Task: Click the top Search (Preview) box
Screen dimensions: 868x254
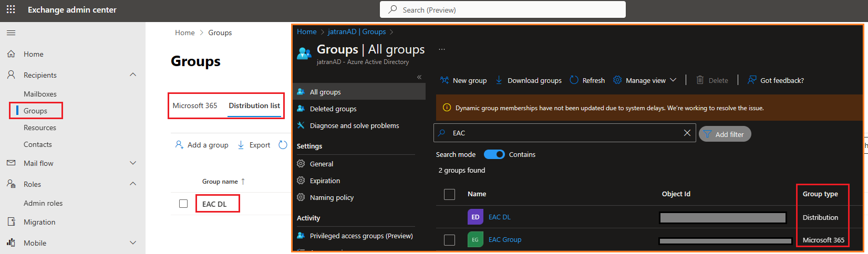Action: pos(503,9)
